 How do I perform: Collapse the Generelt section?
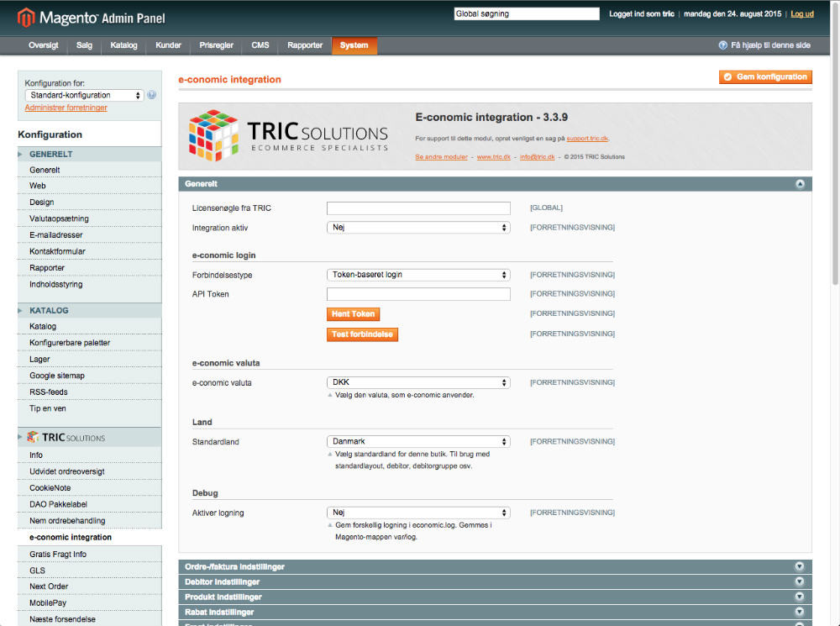(799, 183)
